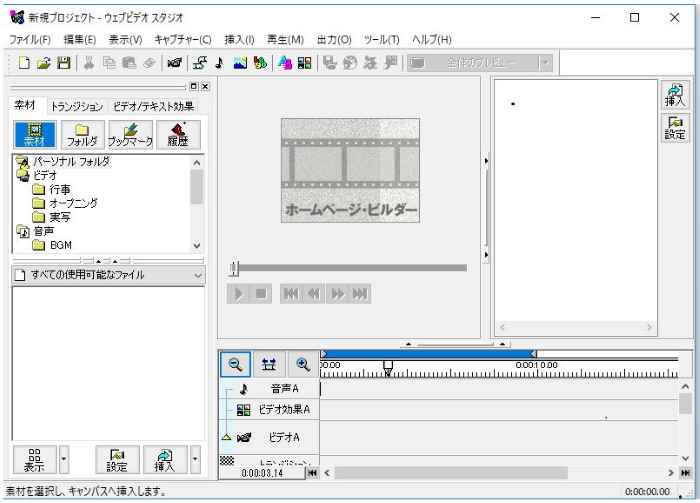Switch to the ビデオ/テキスト効果 tab
The height and width of the screenshot is (503, 700).
click(x=154, y=107)
